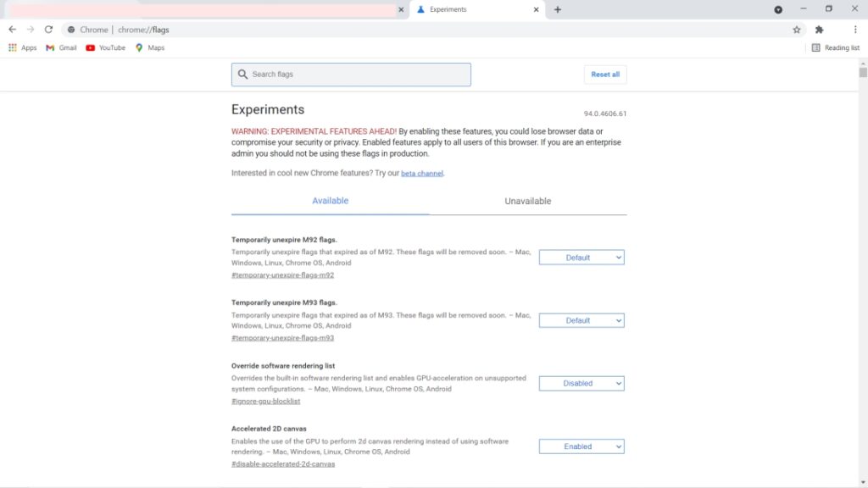Click the #temporary-unexpire-flags-m92 link

pyautogui.click(x=282, y=275)
